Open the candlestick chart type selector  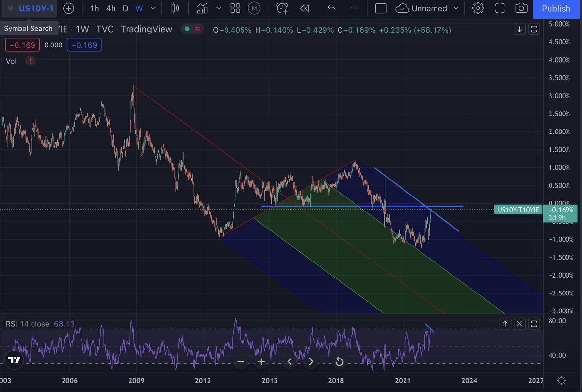click(176, 8)
